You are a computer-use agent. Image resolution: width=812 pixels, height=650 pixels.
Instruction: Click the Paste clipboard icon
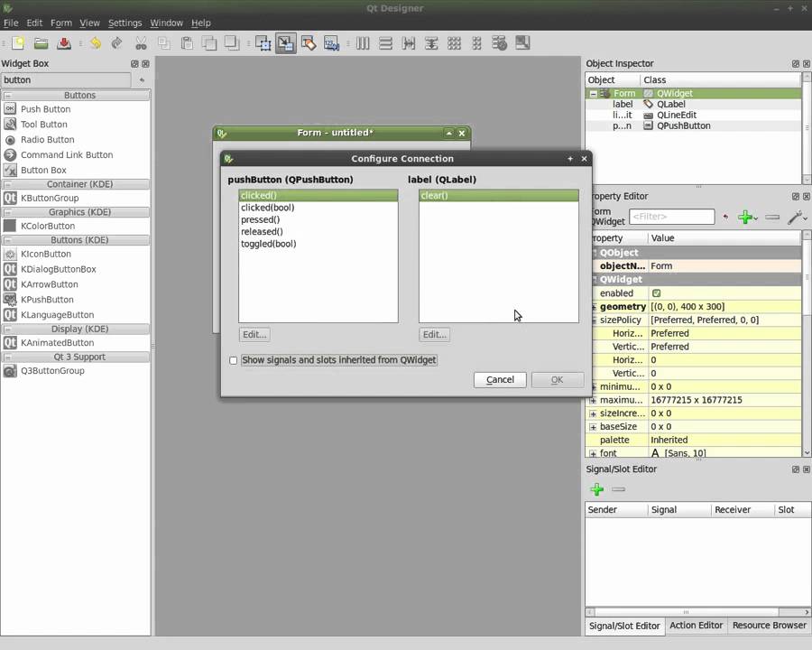tap(187, 43)
